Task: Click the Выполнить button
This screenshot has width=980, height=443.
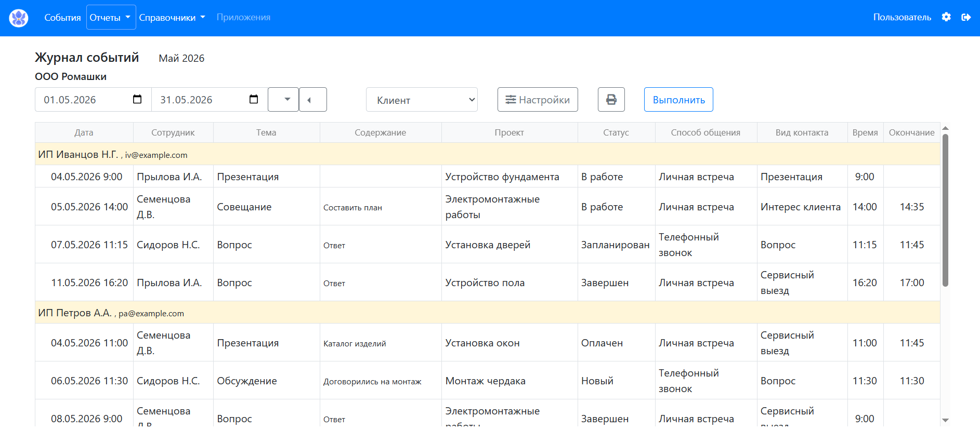Action: coord(678,99)
